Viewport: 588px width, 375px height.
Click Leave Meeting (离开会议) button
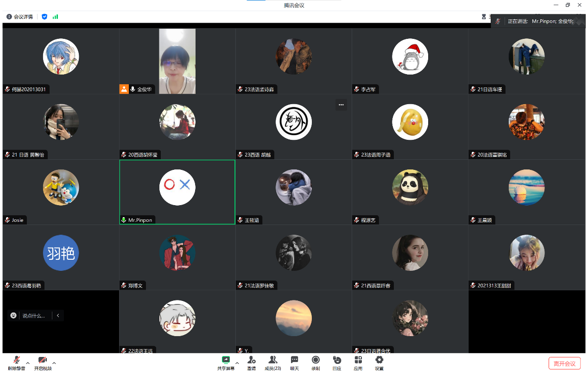[564, 363]
